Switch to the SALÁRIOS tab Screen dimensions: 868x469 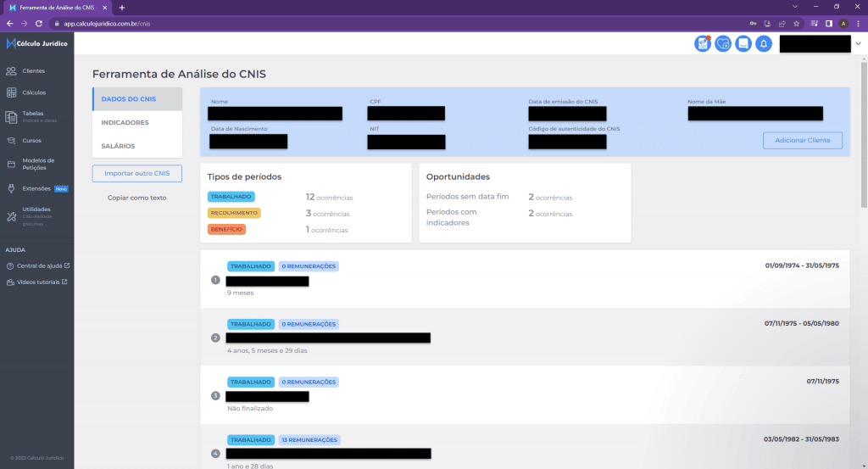[118, 146]
